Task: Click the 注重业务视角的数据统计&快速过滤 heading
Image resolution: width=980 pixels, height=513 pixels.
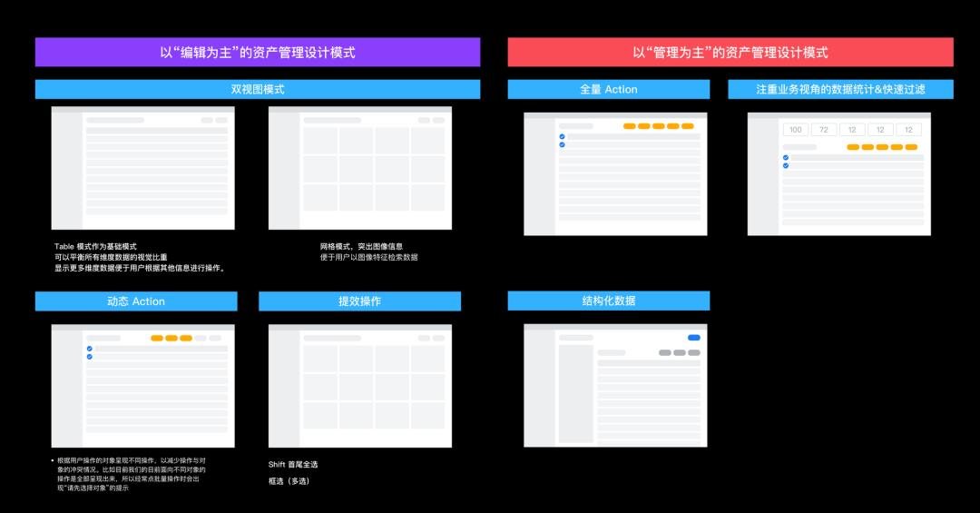Action: click(x=840, y=89)
